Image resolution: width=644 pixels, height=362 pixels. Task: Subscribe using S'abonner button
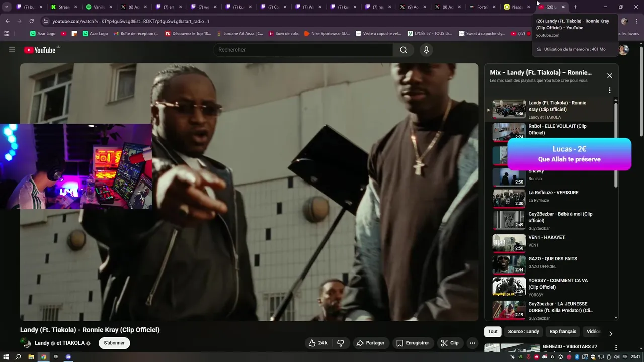pyautogui.click(x=114, y=343)
